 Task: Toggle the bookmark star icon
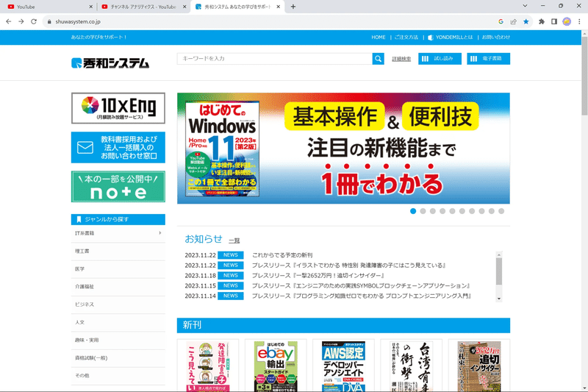click(526, 22)
